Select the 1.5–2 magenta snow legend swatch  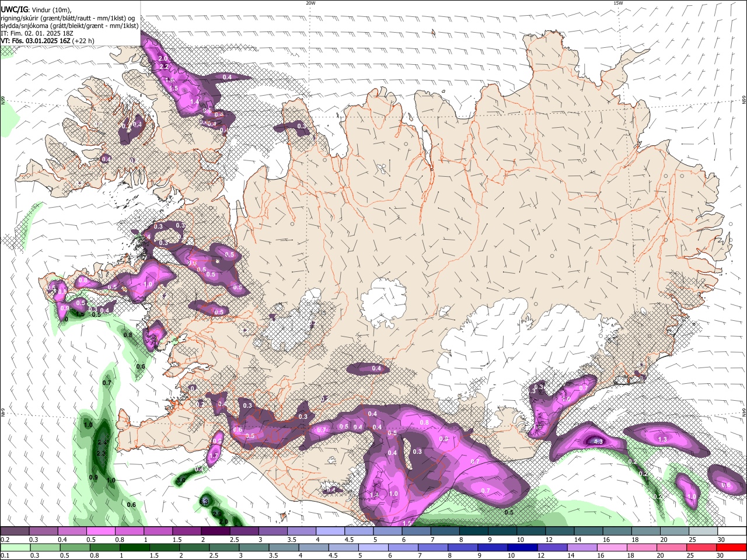[186, 531]
